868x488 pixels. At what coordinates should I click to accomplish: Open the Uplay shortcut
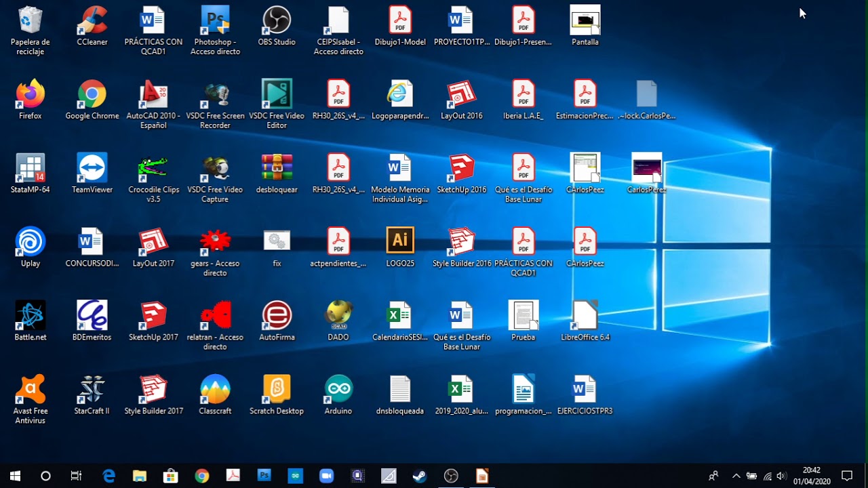pyautogui.click(x=31, y=242)
